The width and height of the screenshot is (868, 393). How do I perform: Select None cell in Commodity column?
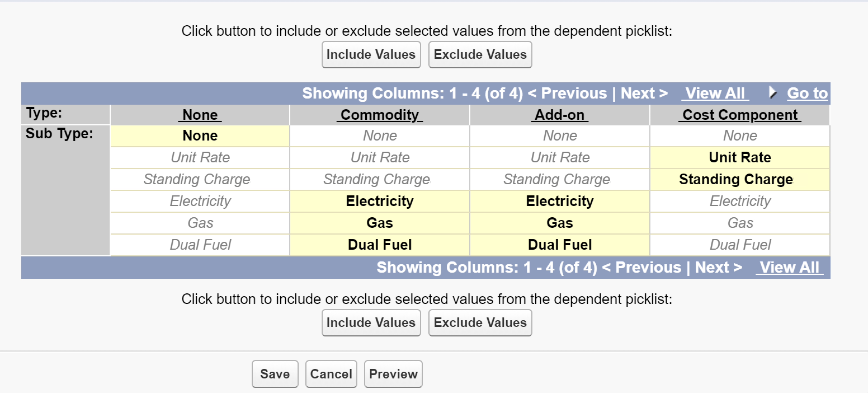(380, 136)
